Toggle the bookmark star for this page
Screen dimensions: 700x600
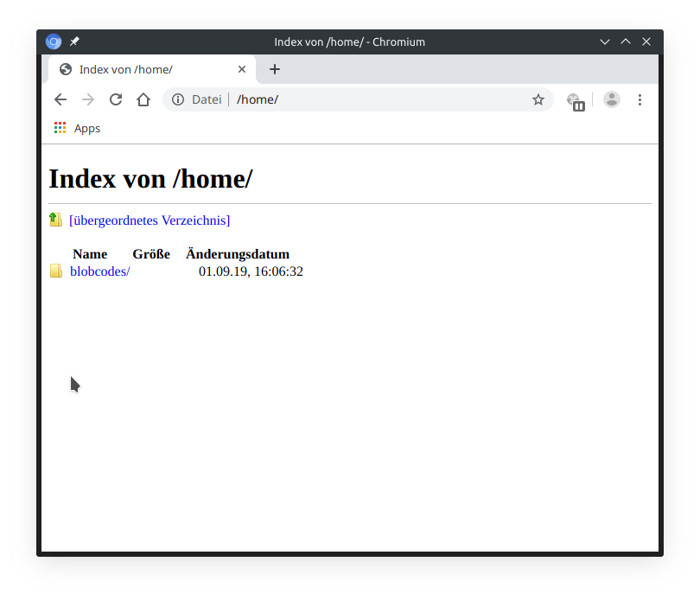(x=538, y=99)
